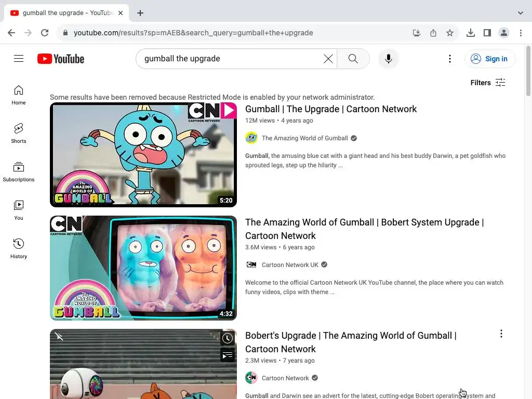532x399 pixels.
Task: Go forward in browser history
Action: click(28, 33)
